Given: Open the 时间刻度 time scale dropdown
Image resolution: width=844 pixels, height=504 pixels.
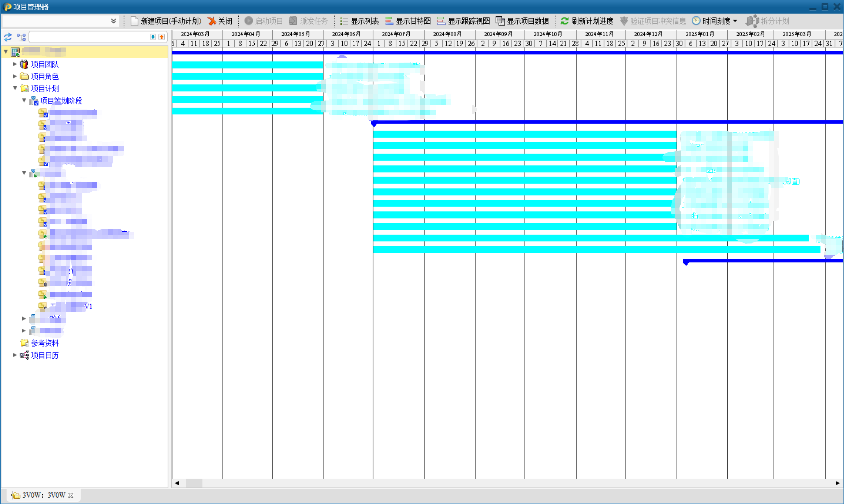Looking at the screenshot, I should [715, 21].
